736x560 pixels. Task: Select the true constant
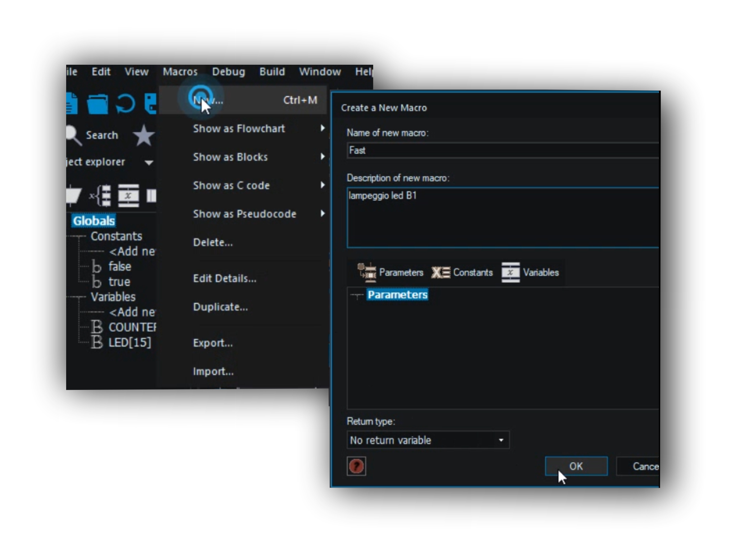119,282
